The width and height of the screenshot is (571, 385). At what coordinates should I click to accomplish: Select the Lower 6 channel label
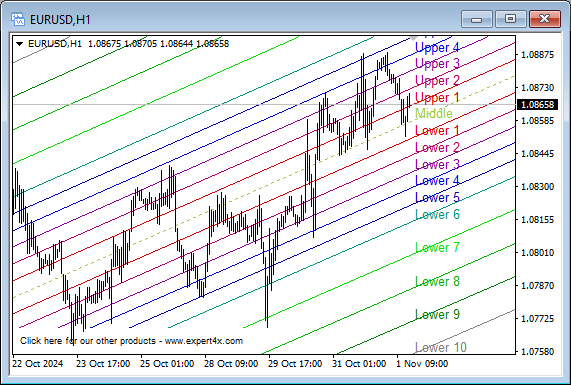437,214
